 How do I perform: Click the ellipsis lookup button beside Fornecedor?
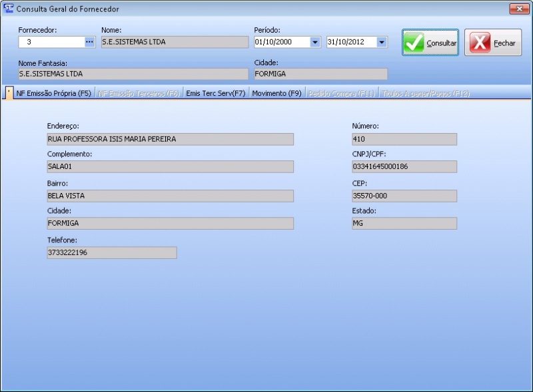pos(90,42)
